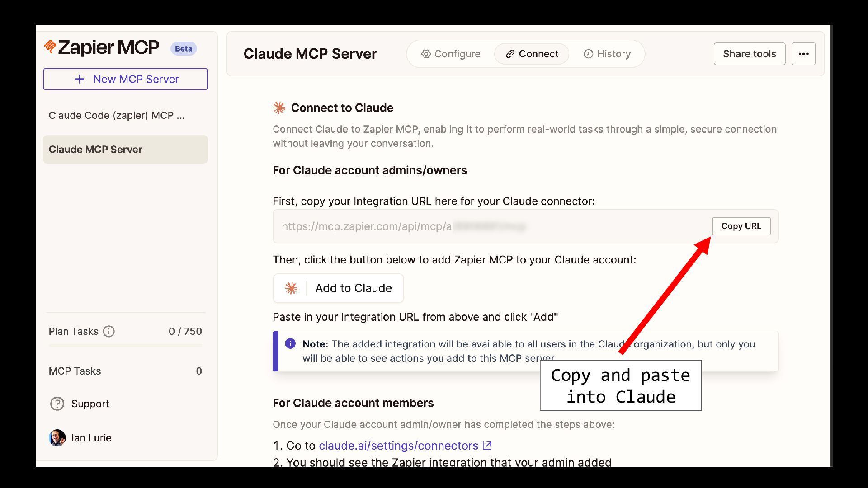Open the History tab
The height and width of the screenshot is (488, 868).
click(607, 54)
